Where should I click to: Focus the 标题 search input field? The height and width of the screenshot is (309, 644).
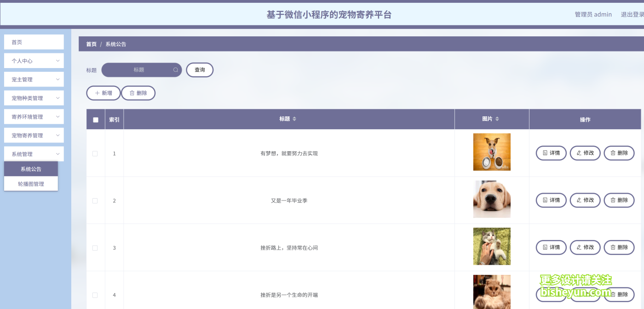[142, 70]
